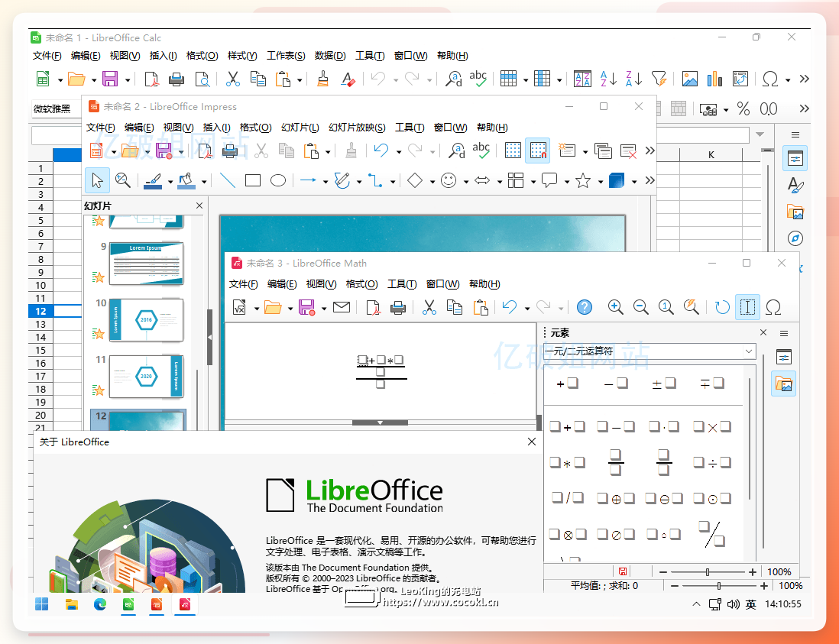This screenshot has width=839, height=644.
Task: Open 帮助(H) menu in Math
Action: pyautogui.click(x=484, y=284)
